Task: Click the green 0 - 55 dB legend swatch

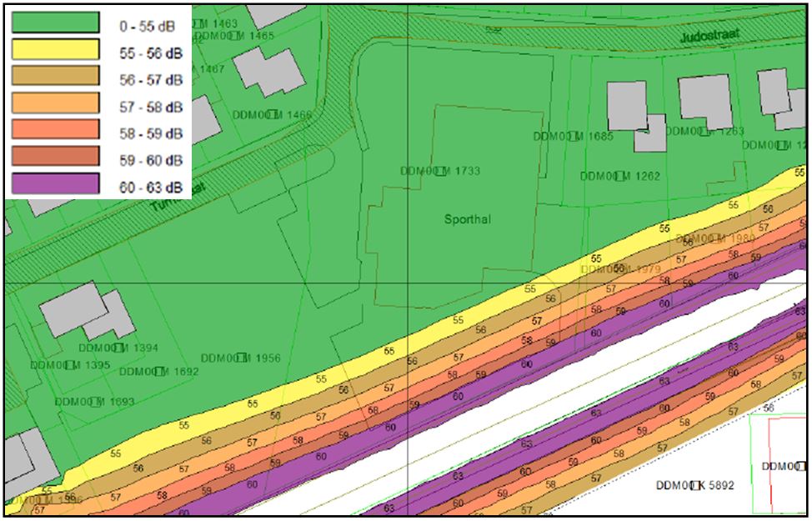Action: pyautogui.click(x=54, y=23)
